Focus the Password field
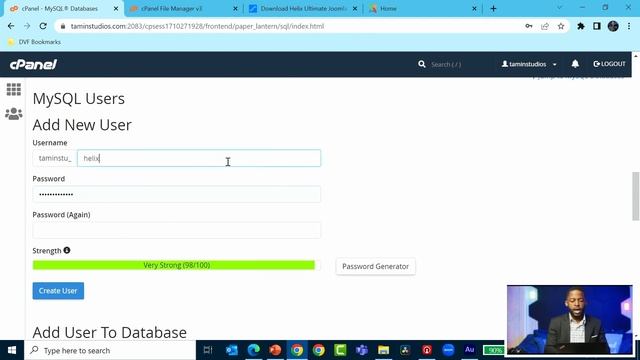The width and height of the screenshot is (640, 360). [x=177, y=194]
